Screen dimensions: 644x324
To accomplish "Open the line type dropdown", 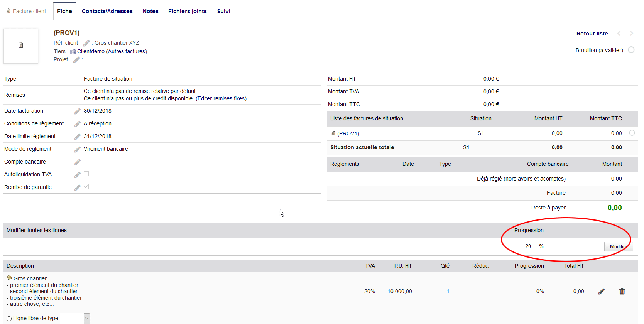I will click(x=87, y=319).
